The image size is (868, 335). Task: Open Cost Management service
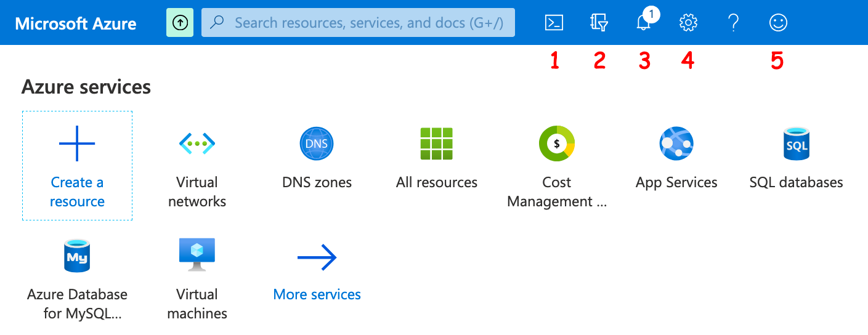(x=557, y=166)
